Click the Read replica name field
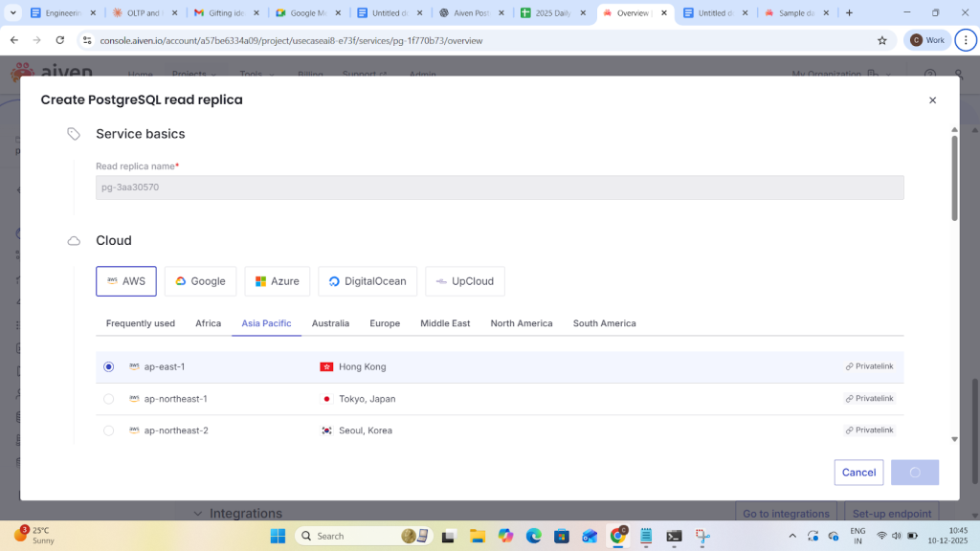980x551 pixels. point(500,187)
